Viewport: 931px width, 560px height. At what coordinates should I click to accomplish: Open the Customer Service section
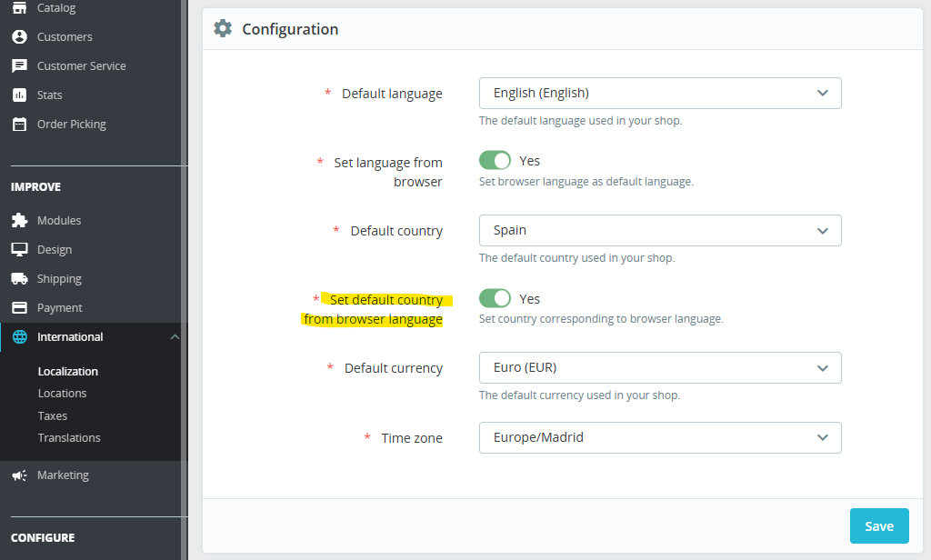point(80,65)
